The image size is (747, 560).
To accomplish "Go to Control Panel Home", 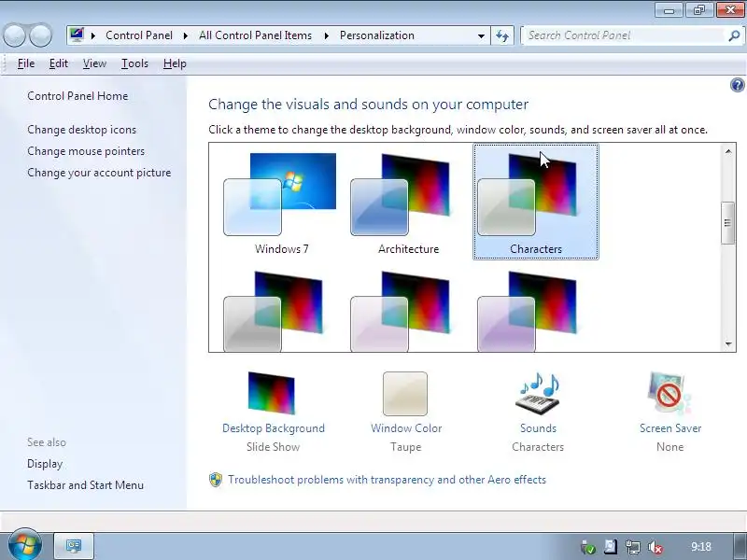I will 78,96.
